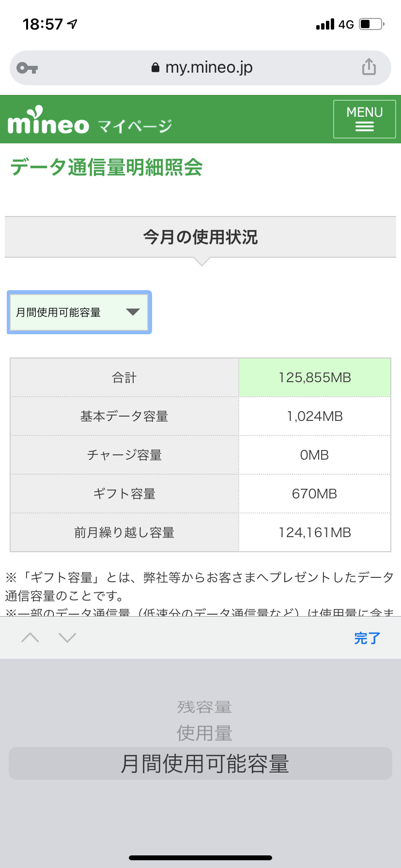The height and width of the screenshot is (868, 401).
Task: Select 使用量 in the picker
Action: coord(204,733)
